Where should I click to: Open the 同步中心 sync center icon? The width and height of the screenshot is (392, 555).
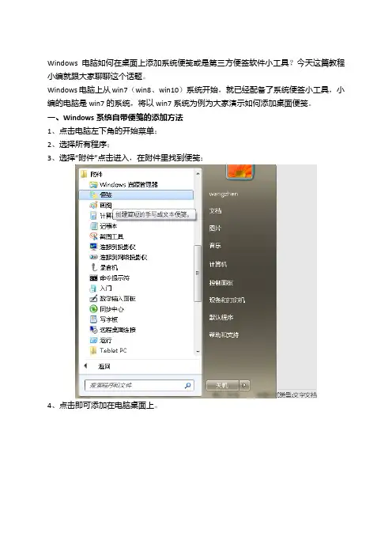93,309
